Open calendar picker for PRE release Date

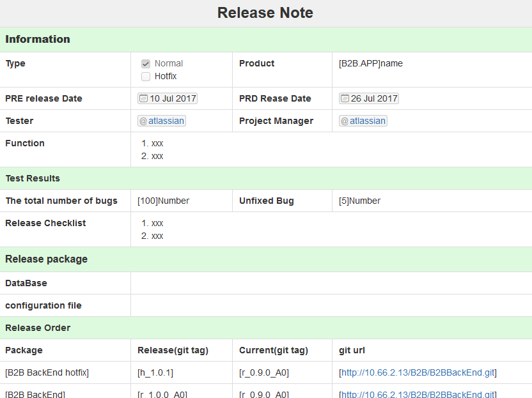[x=143, y=98]
